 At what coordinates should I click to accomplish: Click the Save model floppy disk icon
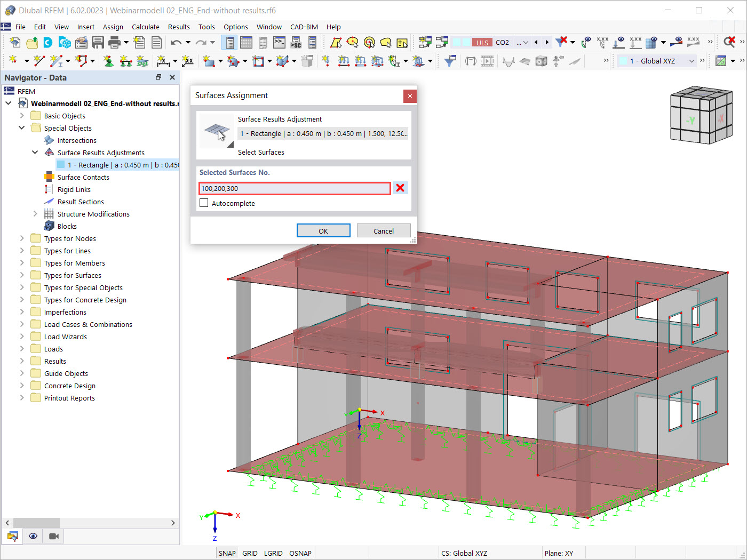point(98,43)
